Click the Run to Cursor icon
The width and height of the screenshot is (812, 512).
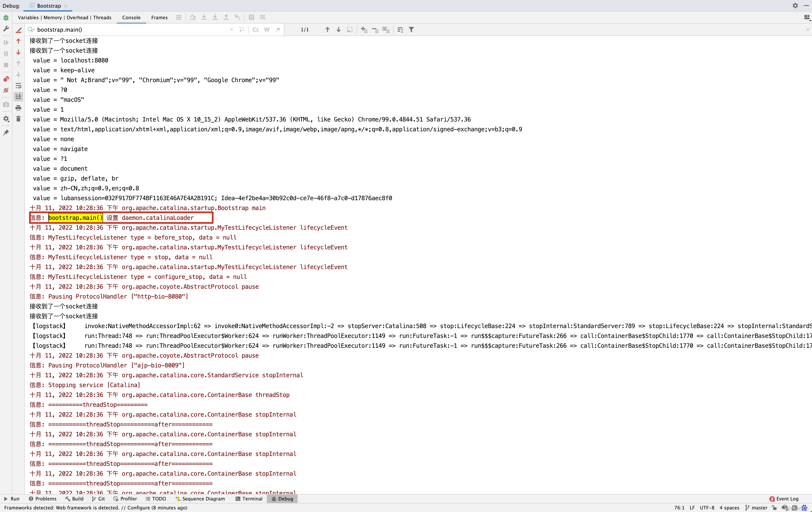tap(237, 17)
